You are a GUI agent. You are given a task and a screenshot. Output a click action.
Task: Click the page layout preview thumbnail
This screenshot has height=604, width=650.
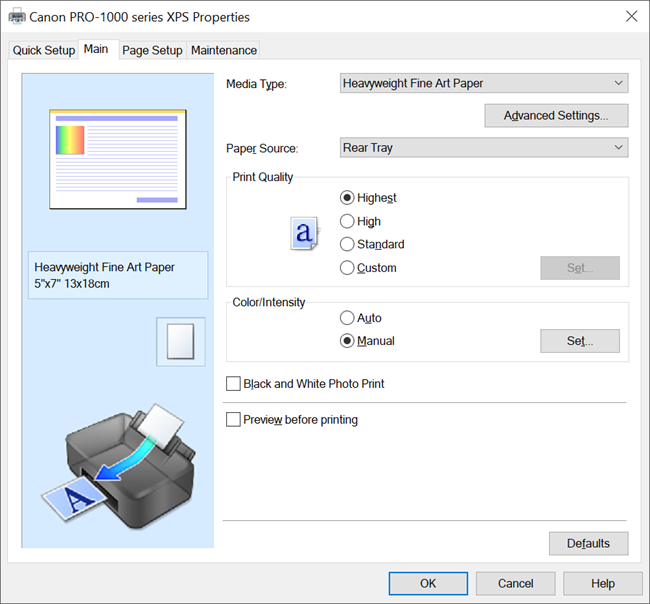click(118, 159)
